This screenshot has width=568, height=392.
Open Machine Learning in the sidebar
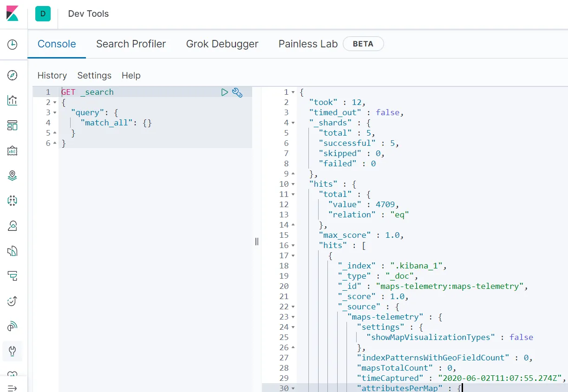(13, 201)
